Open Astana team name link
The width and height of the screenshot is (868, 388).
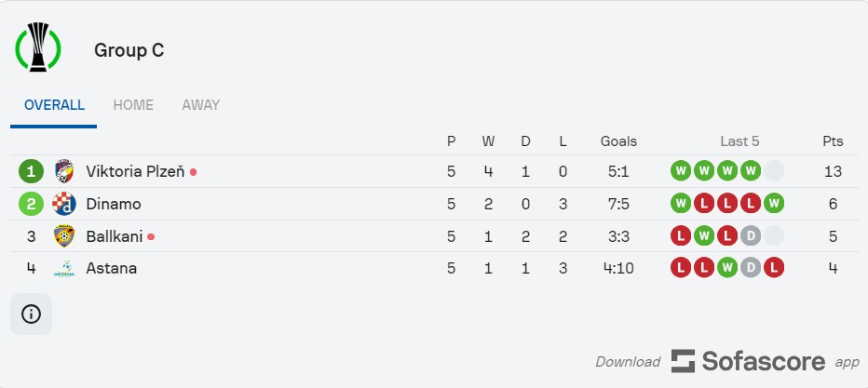click(111, 269)
